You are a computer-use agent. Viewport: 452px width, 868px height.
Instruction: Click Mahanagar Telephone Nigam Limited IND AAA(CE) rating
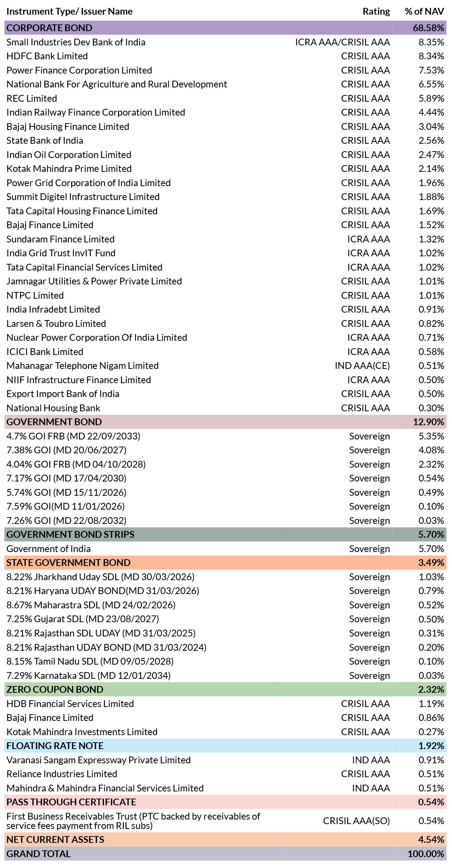point(362,366)
